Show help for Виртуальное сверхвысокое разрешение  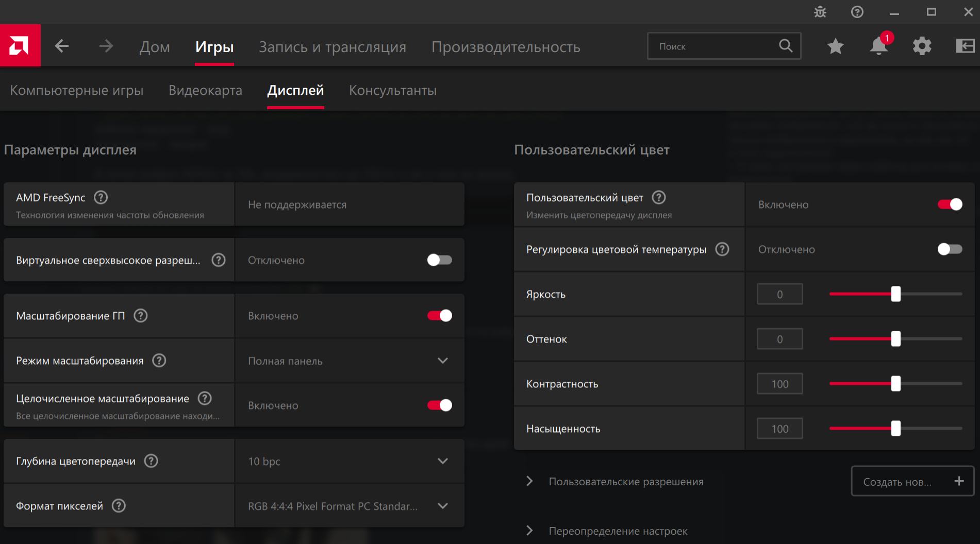(x=219, y=260)
